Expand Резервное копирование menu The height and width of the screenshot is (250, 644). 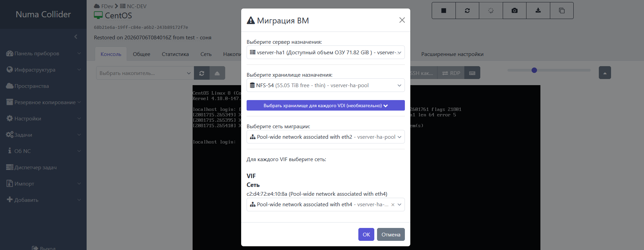tap(43, 102)
